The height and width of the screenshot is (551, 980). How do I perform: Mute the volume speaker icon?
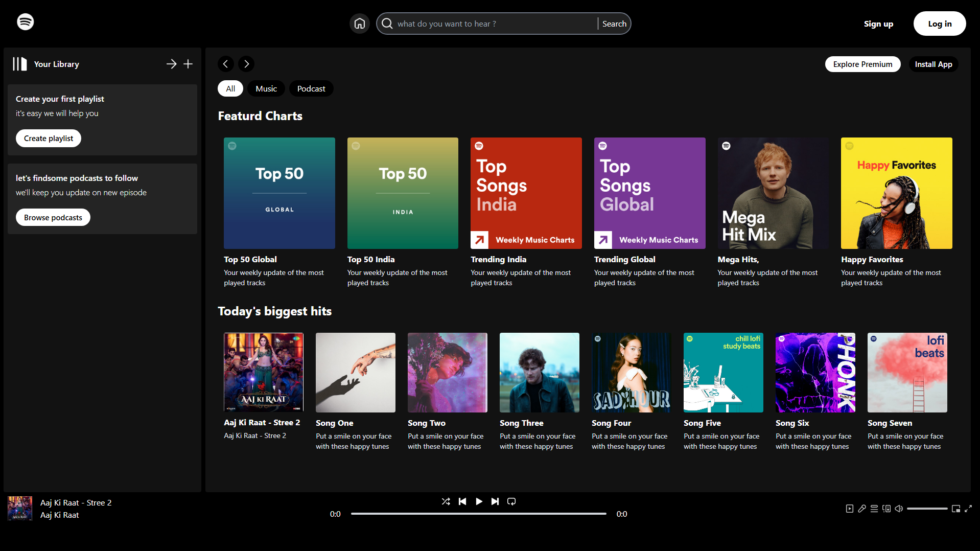click(x=899, y=509)
